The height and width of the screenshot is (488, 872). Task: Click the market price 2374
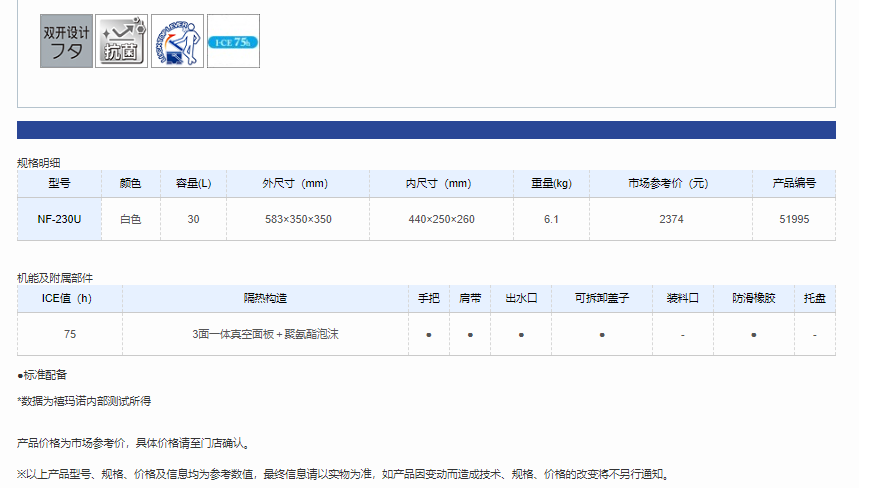[671, 220]
